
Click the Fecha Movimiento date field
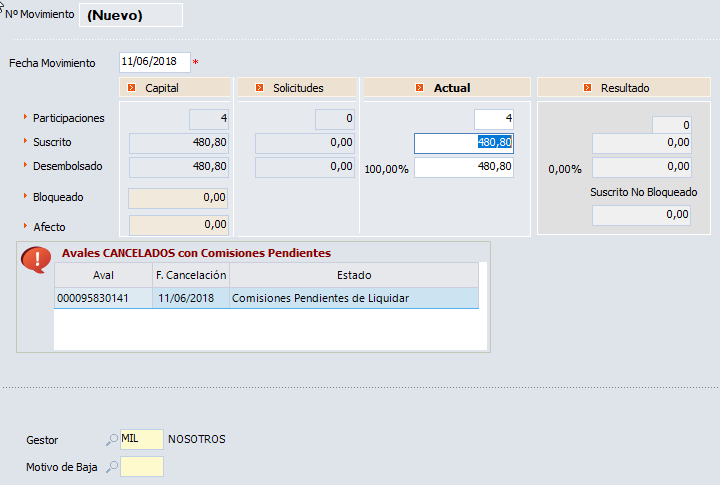click(154, 62)
